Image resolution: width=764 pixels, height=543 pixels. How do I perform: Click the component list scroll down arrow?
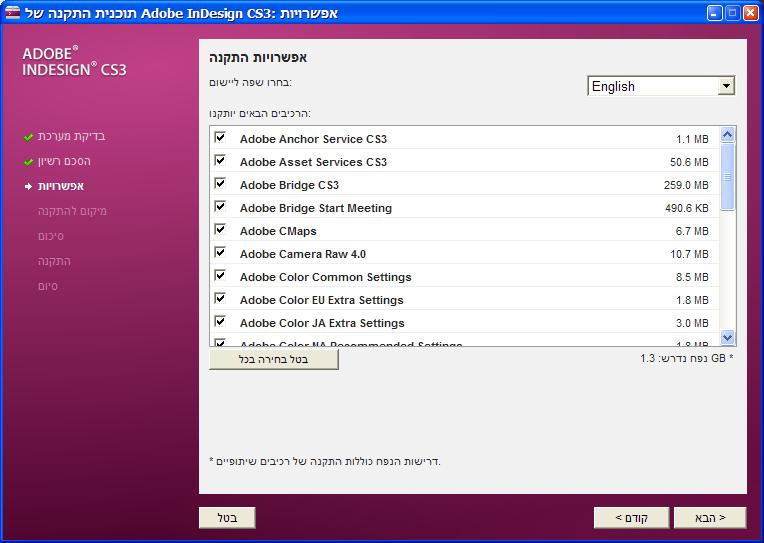[x=727, y=337]
